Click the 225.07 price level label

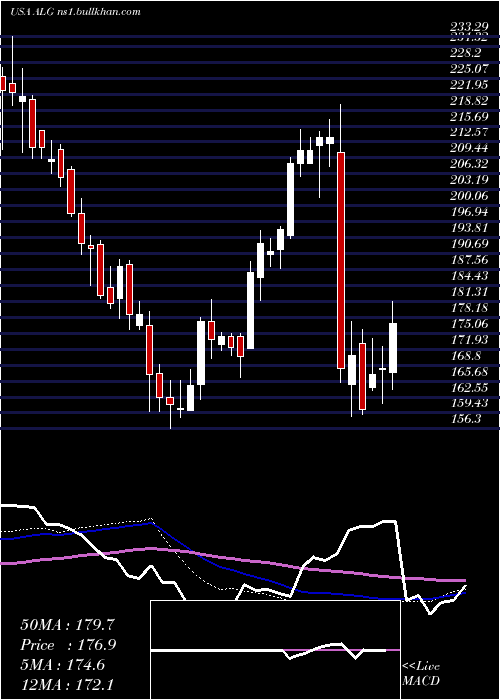pyautogui.click(x=469, y=69)
